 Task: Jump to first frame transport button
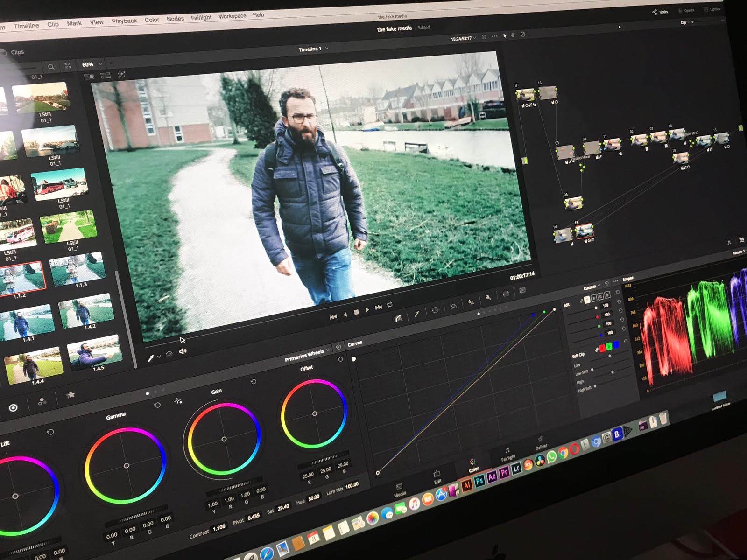point(333,317)
